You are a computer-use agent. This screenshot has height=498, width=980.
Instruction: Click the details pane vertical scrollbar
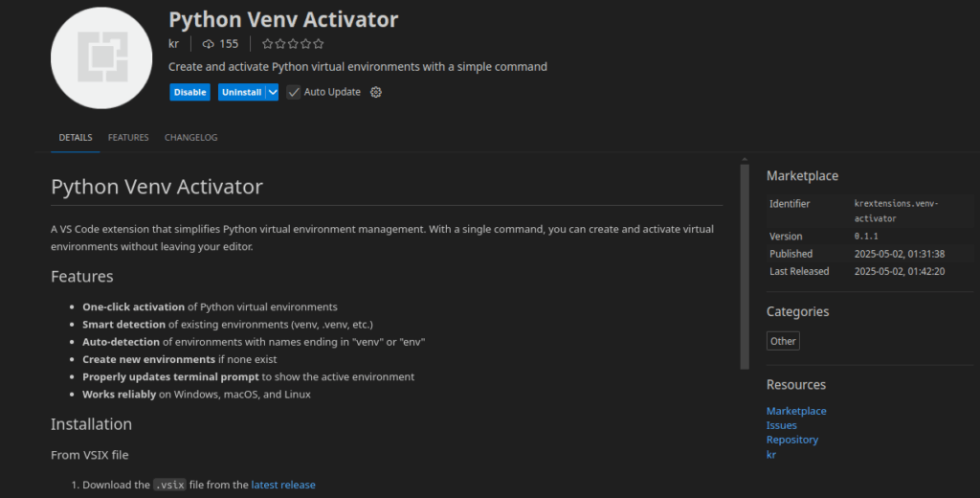coord(745,266)
